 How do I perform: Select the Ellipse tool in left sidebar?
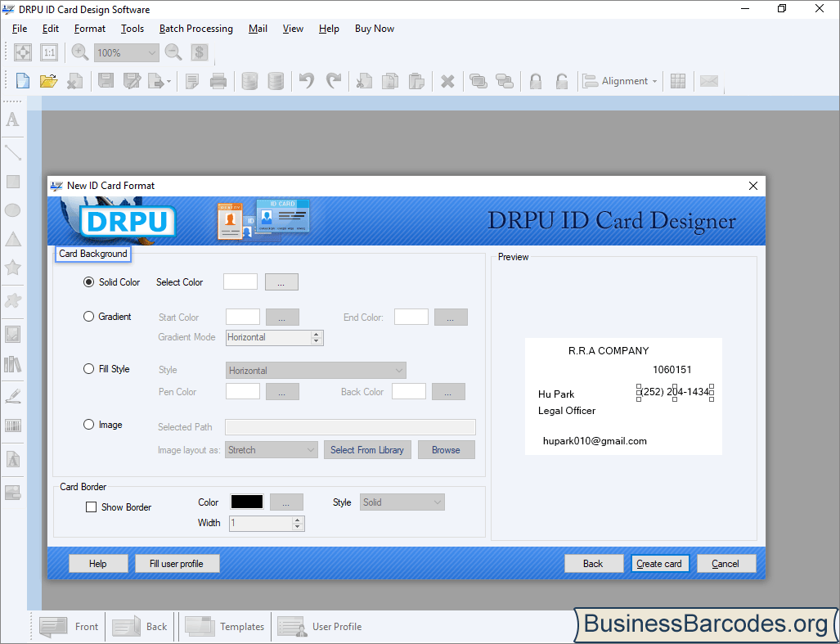(x=13, y=210)
